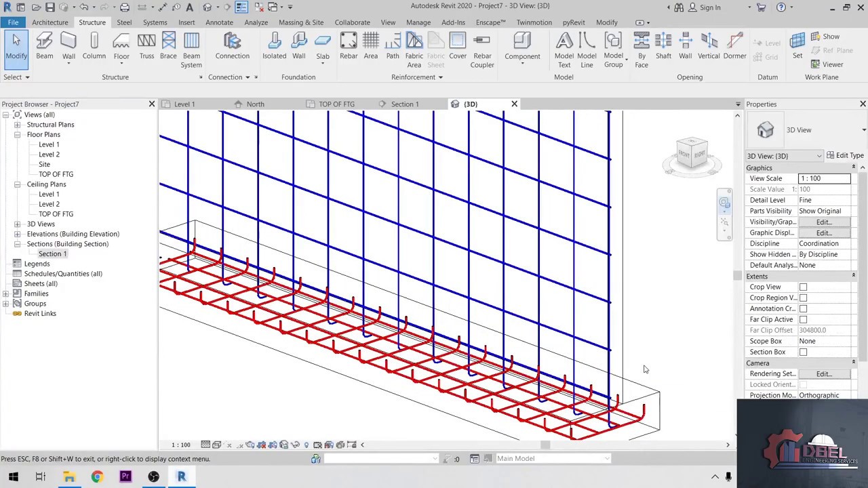Select the Connection tool

[233, 47]
